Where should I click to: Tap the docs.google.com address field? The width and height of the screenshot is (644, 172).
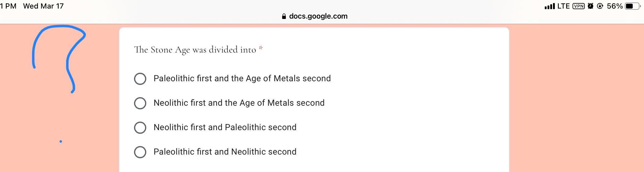tap(318, 16)
